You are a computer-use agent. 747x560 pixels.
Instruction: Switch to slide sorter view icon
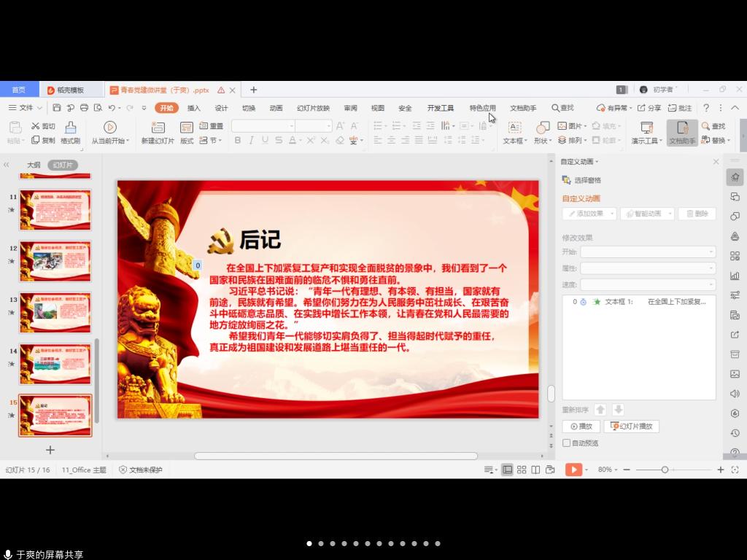522,470
